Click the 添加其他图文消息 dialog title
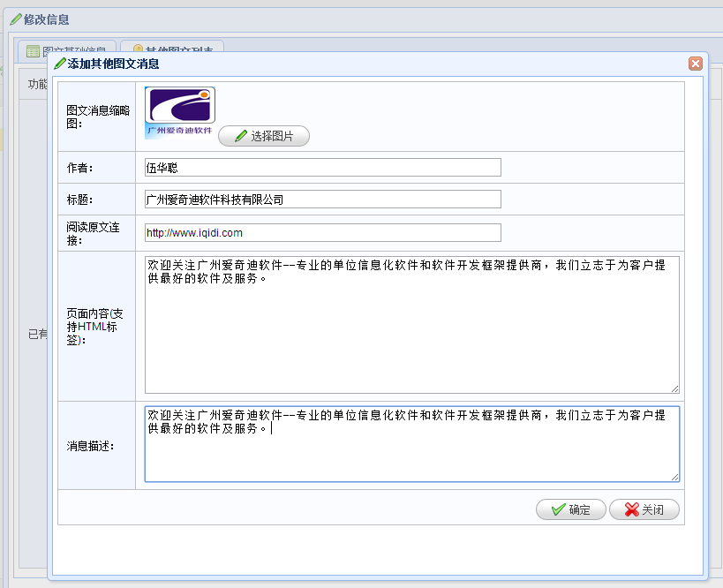723x588 pixels. coord(113,64)
